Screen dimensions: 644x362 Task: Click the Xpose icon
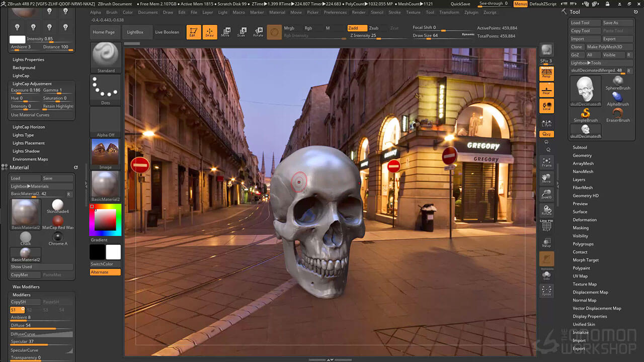[546, 291]
